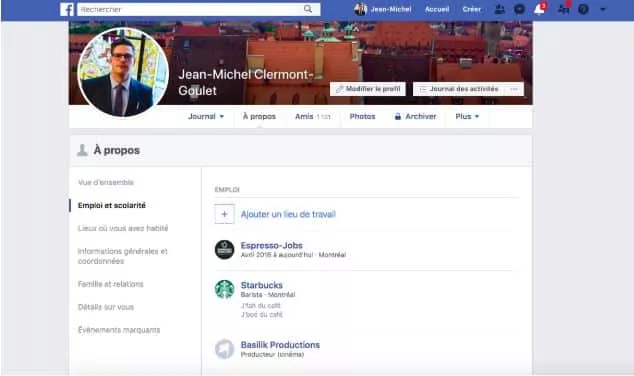
Task: Open the account dropdown arrow in top bar
Action: pos(603,9)
